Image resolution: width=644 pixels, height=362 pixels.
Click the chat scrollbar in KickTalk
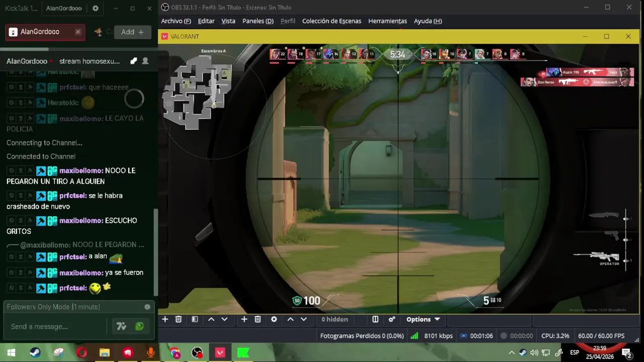coord(155,251)
